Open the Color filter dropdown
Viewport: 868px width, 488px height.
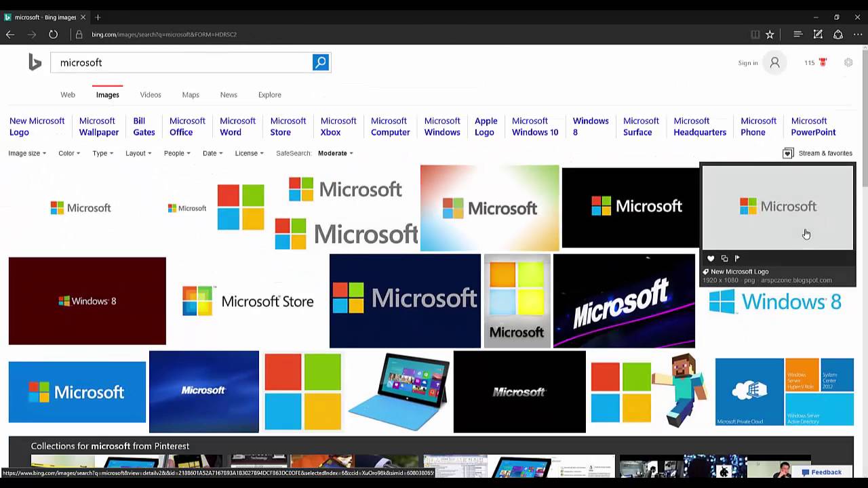[68, 153]
